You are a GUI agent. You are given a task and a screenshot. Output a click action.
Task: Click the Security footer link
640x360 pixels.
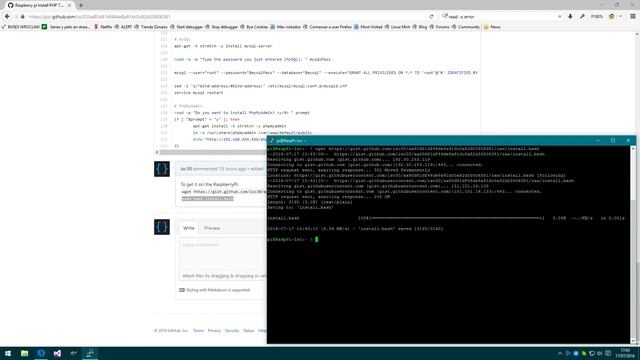click(232, 331)
